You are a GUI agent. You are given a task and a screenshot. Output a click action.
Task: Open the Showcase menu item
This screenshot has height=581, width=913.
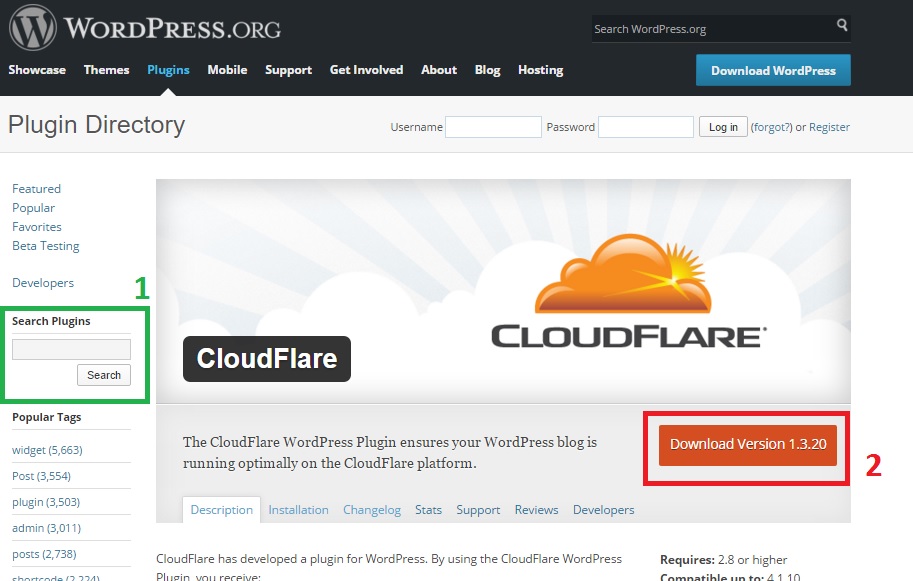(x=37, y=70)
